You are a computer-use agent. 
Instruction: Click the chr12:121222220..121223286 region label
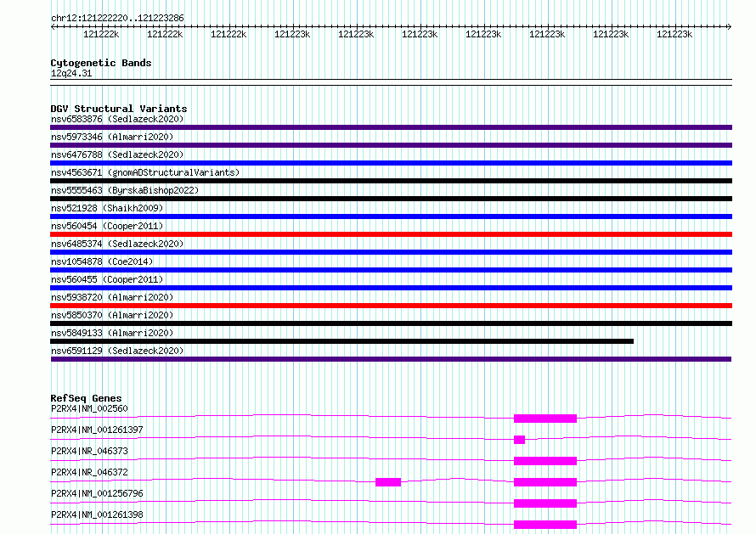[117, 18]
